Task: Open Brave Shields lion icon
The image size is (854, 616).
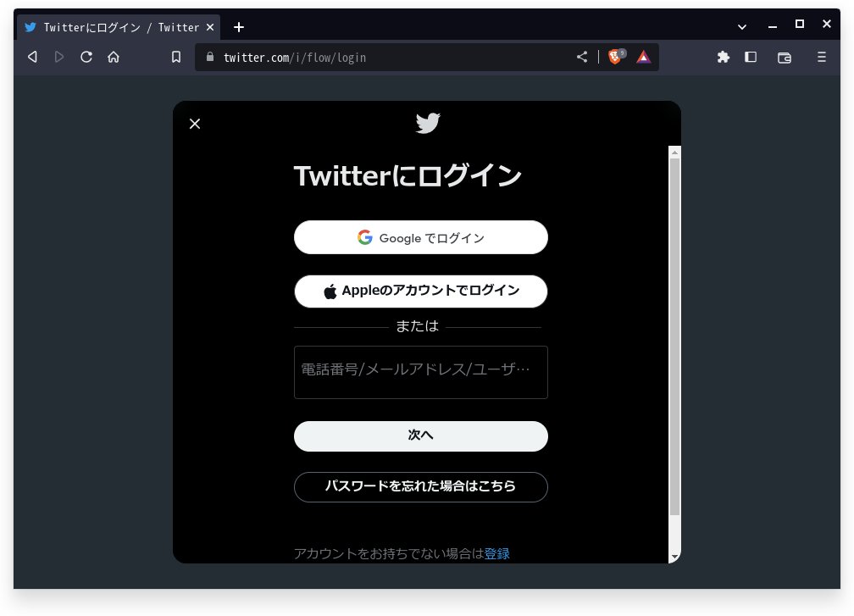Action: tap(615, 56)
